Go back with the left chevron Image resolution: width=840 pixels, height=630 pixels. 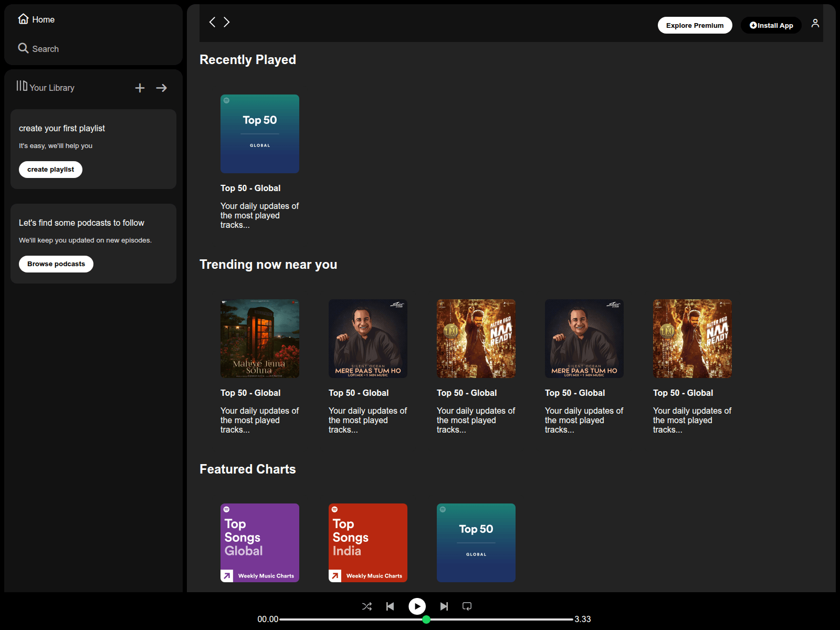pyautogui.click(x=212, y=22)
